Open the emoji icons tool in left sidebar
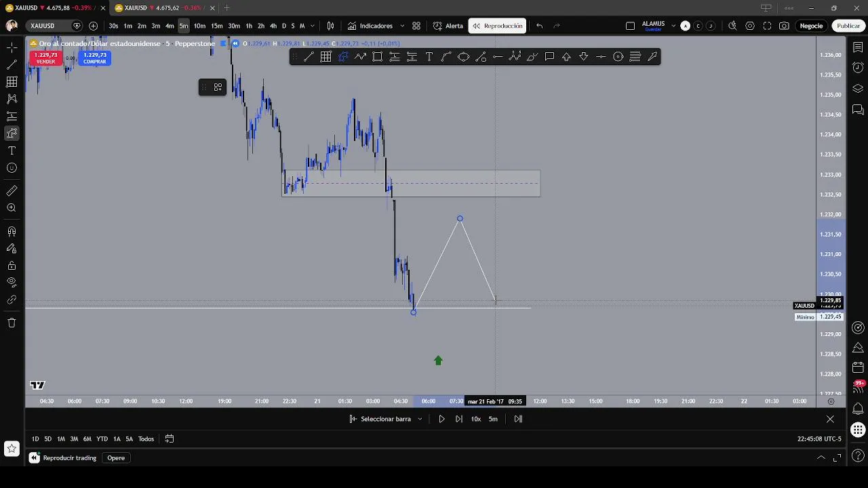868x488 pixels. coord(12,168)
